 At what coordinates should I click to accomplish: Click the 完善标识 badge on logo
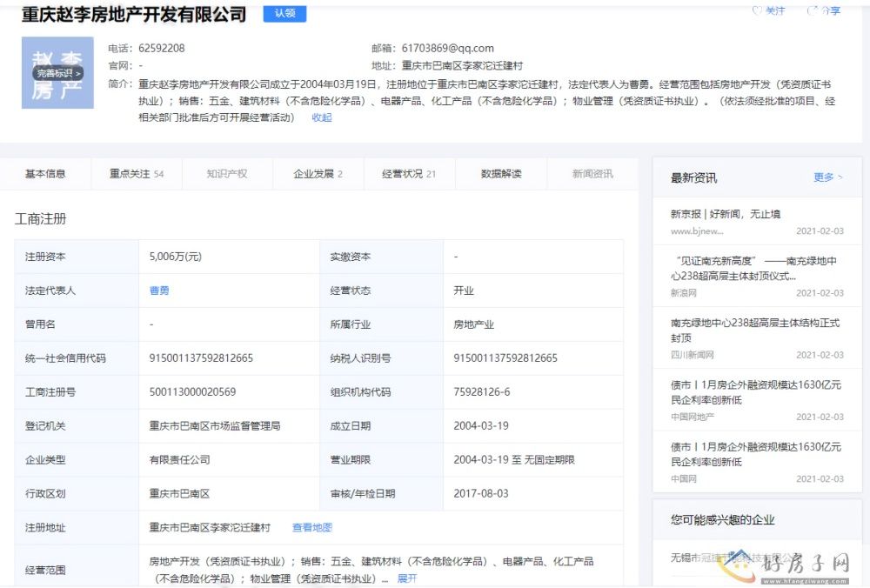[57, 74]
